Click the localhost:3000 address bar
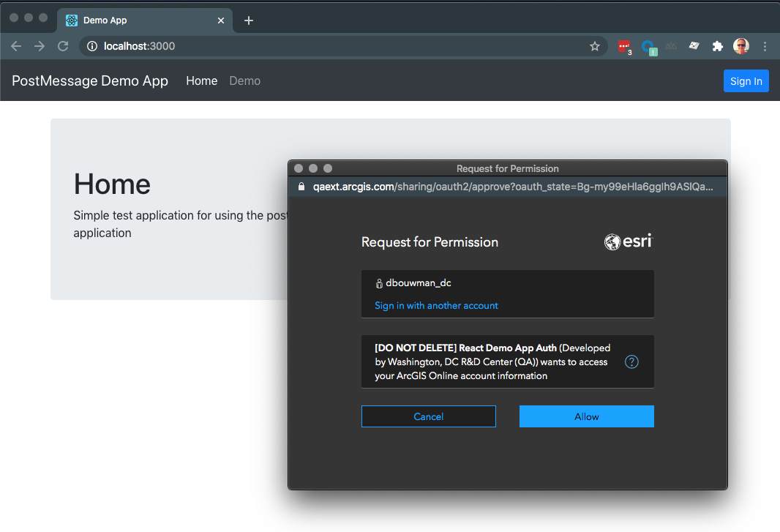The image size is (780, 532). coord(343,46)
